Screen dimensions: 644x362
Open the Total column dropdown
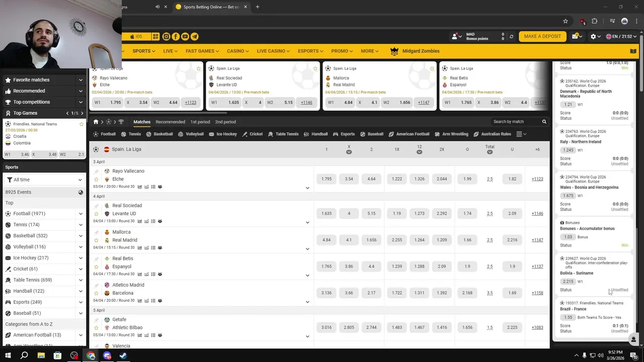(x=490, y=152)
